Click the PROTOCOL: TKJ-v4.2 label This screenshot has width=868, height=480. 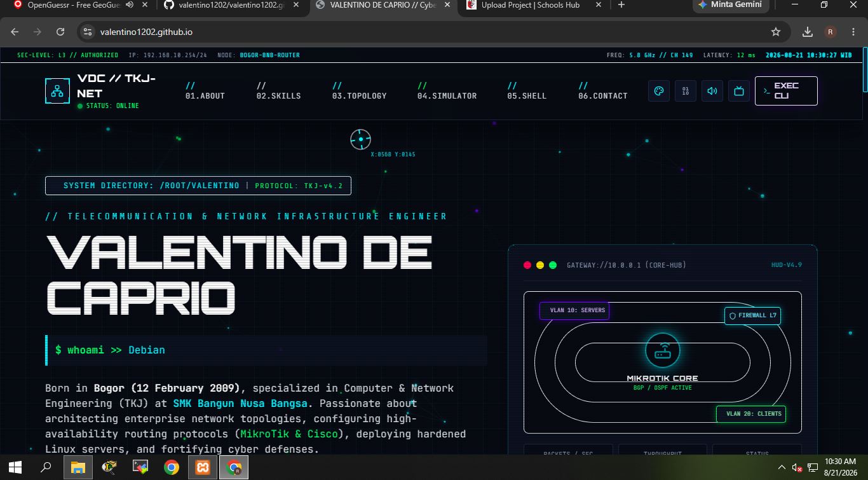[299, 186]
